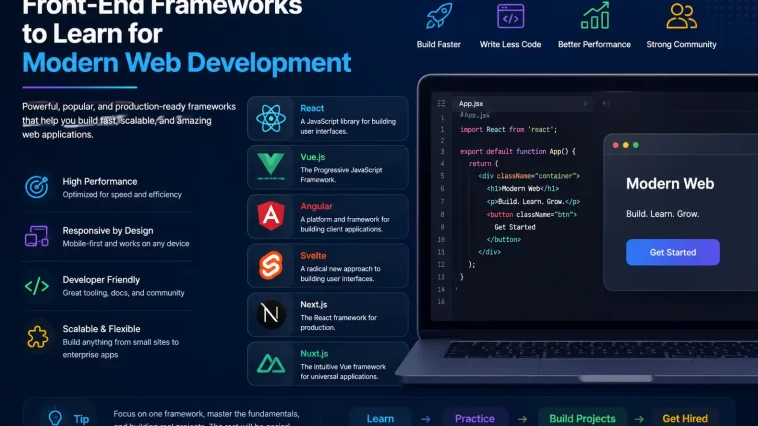Viewport: 758px width, 426px height.
Task: Click the Write Less Code window icon
Action: pos(510,16)
